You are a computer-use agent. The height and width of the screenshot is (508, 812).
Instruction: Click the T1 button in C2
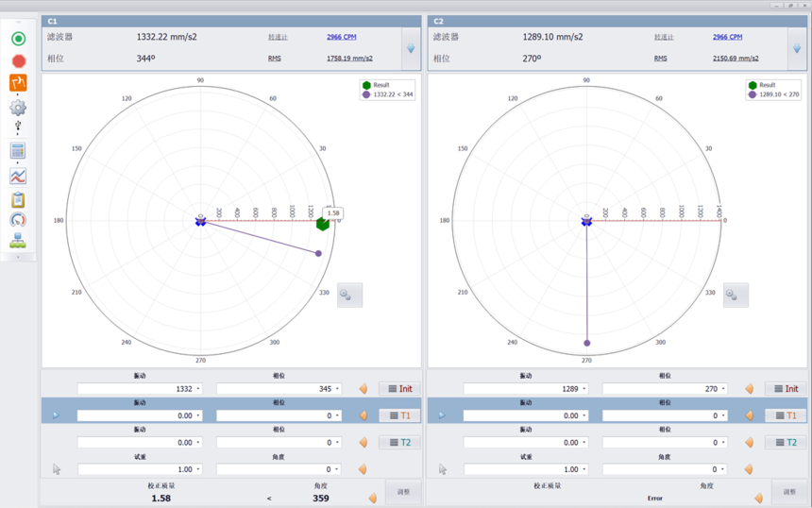[786, 415]
